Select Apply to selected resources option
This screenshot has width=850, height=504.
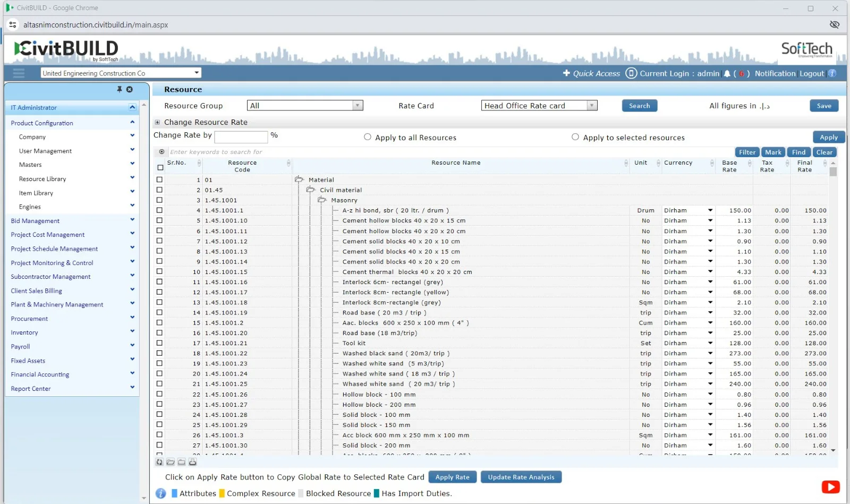tap(575, 137)
